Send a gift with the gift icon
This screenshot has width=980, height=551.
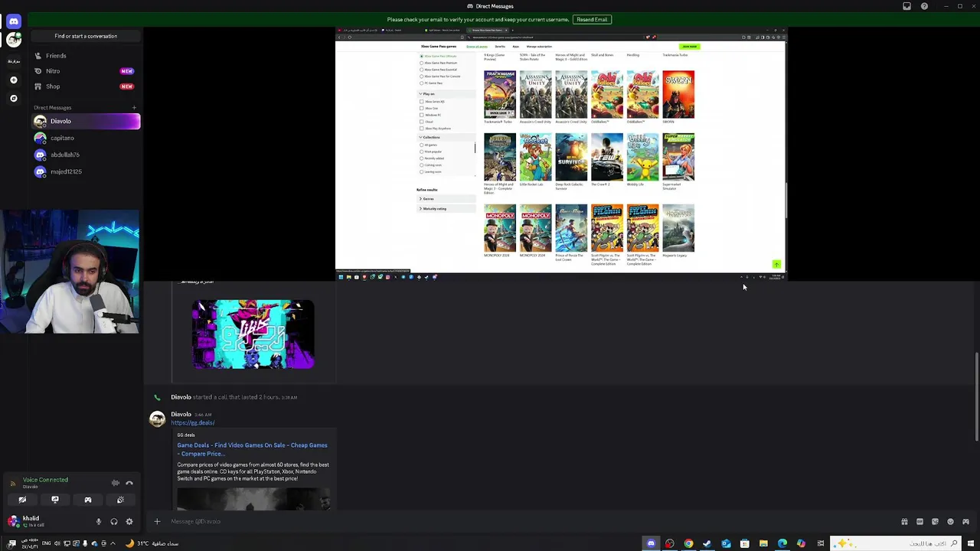click(904, 522)
